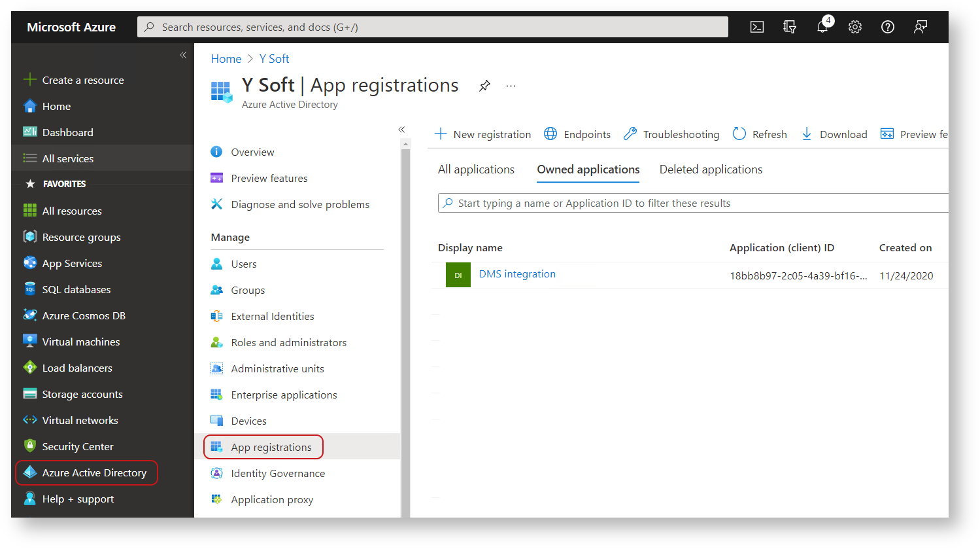The image size is (980, 549).
Task: Click Preview features toolbar button
Action: (914, 134)
